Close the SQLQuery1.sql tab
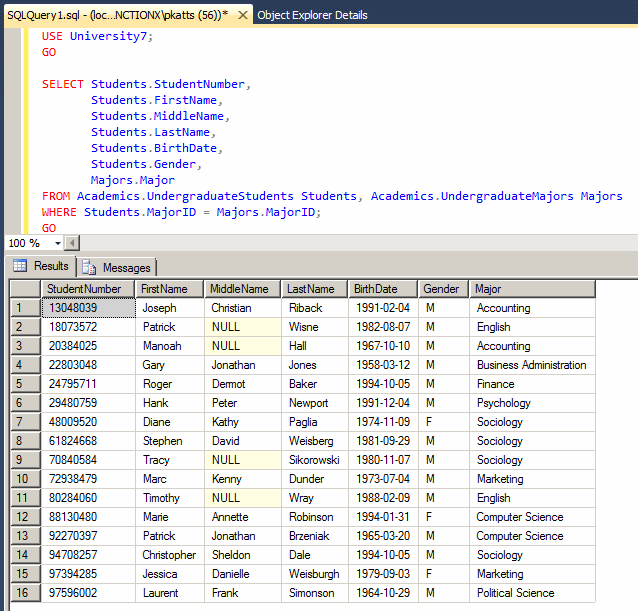 point(243,15)
